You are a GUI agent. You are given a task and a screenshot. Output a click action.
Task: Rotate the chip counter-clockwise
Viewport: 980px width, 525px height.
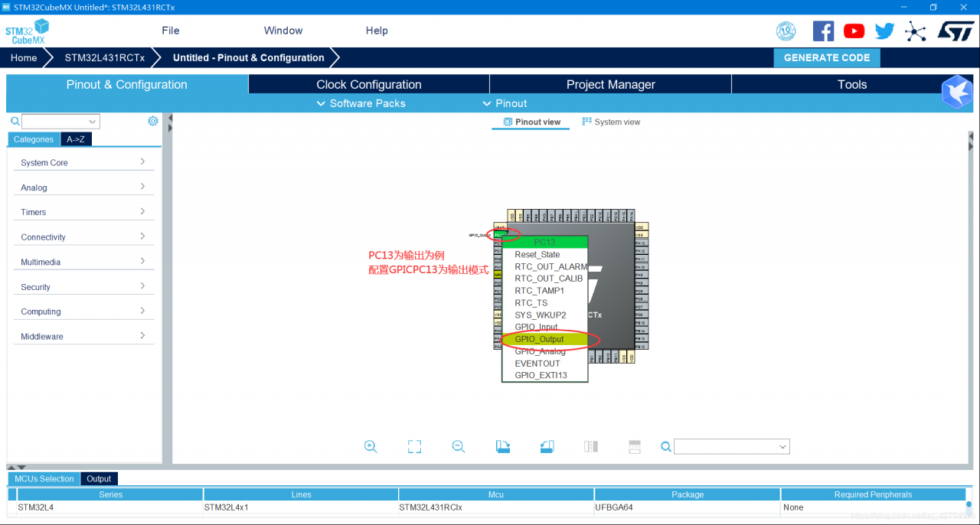tap(547, 446)
